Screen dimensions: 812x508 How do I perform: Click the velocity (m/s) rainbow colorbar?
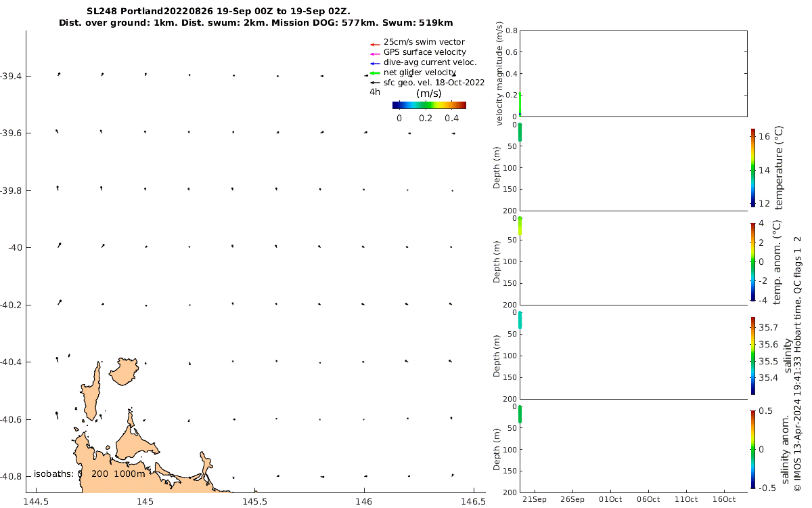click(x=429, y=105)
